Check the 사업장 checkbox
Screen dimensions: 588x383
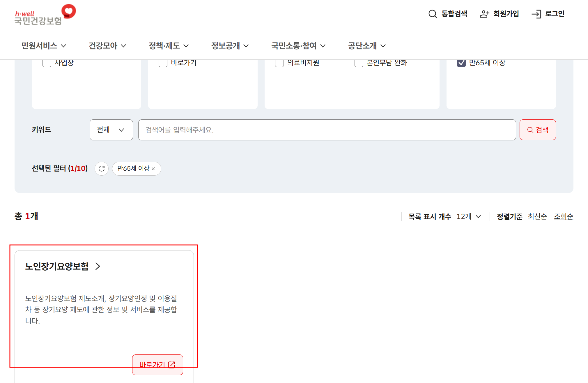click(47, 63)
